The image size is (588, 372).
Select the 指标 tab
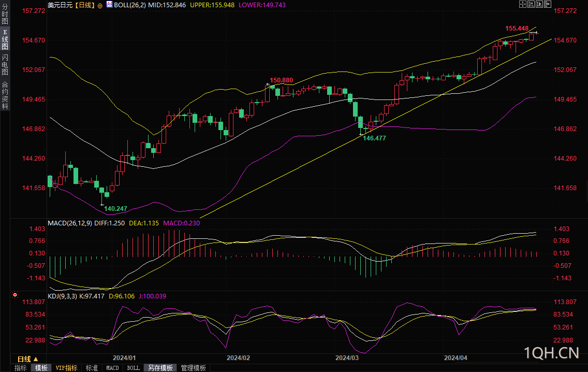point(21,368)
